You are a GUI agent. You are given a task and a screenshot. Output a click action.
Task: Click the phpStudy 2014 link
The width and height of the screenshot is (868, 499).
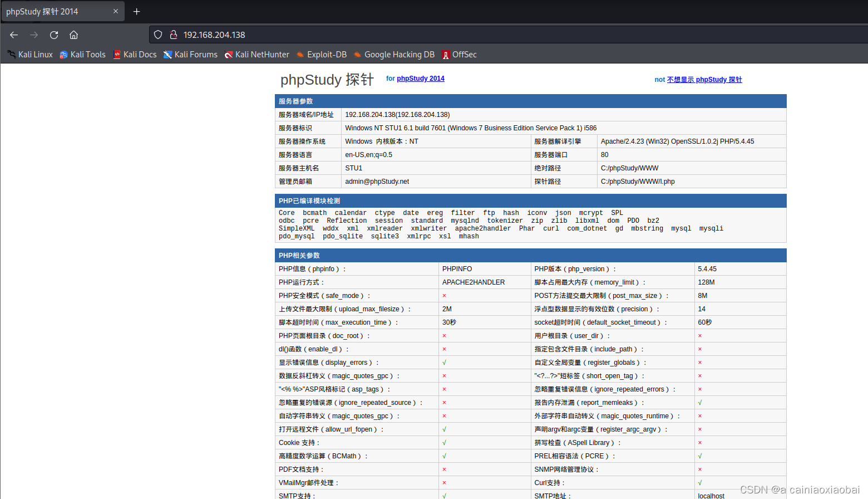click(421, 79)
